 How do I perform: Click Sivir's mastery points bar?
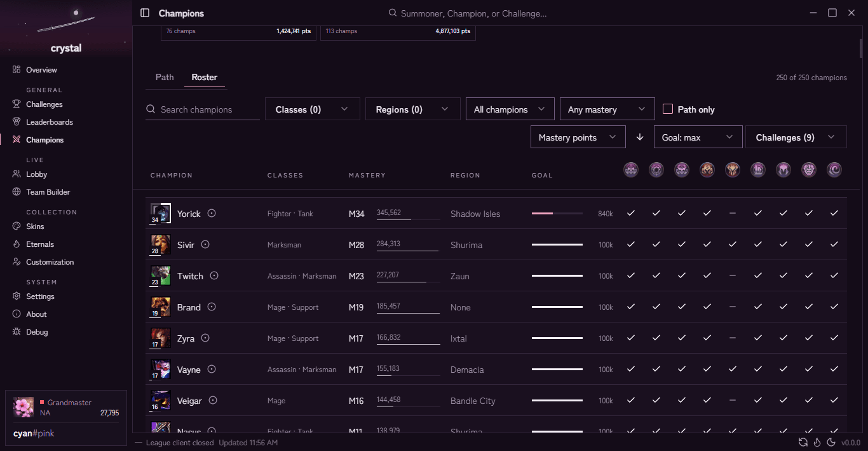[409, 251]
